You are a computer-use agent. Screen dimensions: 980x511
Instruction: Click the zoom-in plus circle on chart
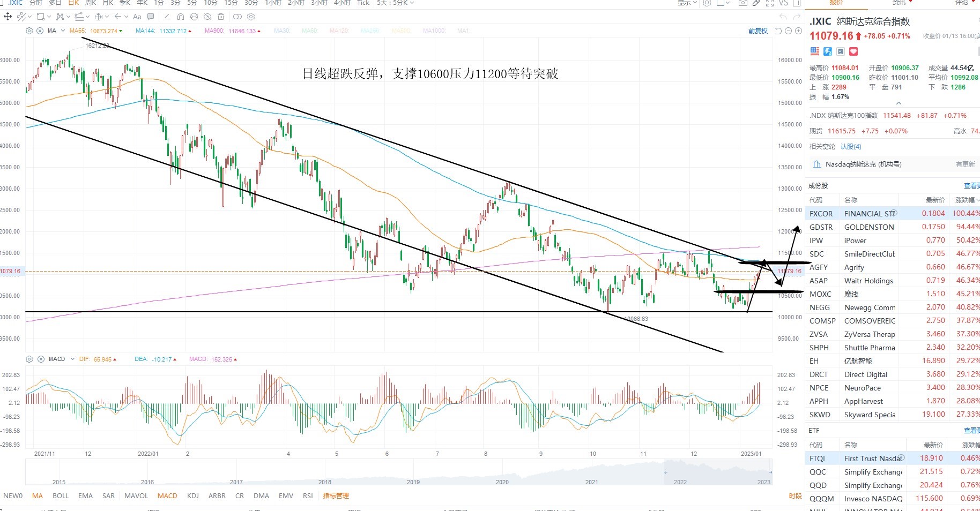[x=798, y=31]
